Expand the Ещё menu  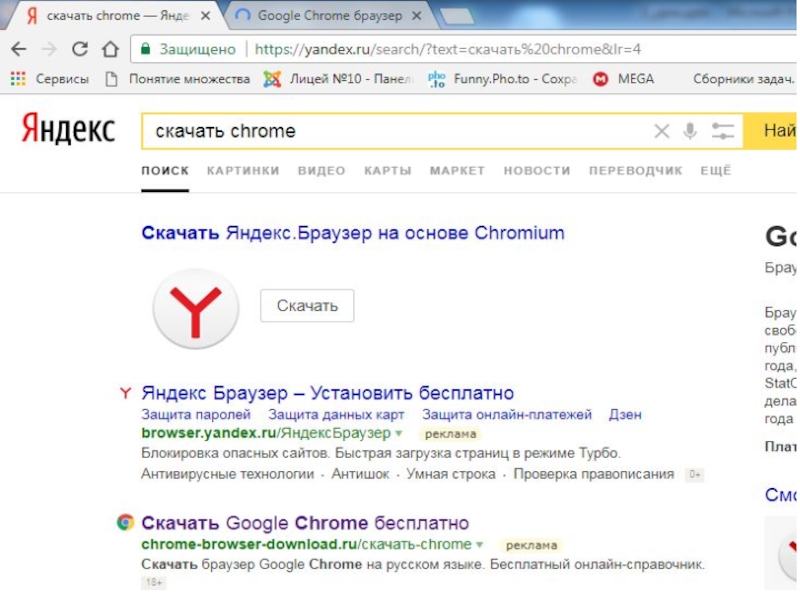coord(715,170)
